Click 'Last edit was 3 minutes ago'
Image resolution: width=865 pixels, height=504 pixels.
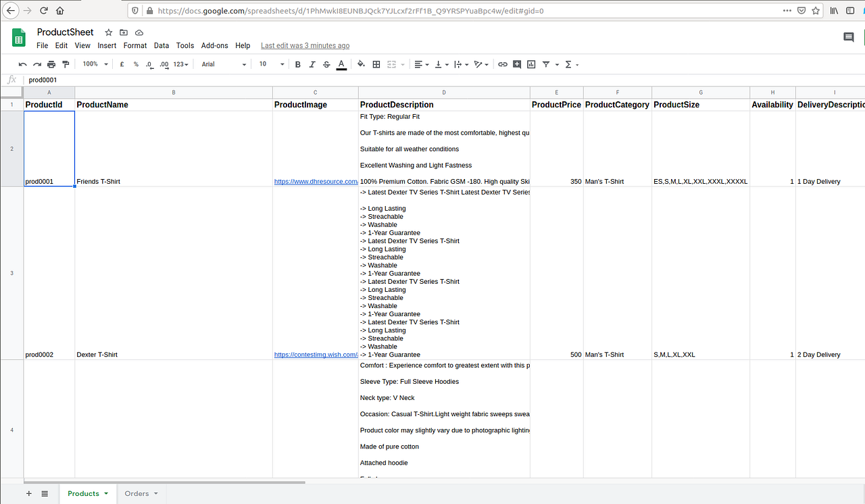coord(305,45)
